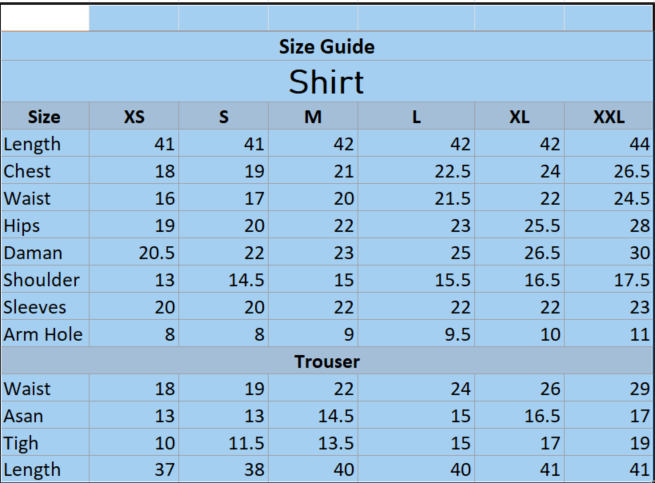Select the Trouser section header row
The width and height of the screenshot is (655, 483).
327,361
